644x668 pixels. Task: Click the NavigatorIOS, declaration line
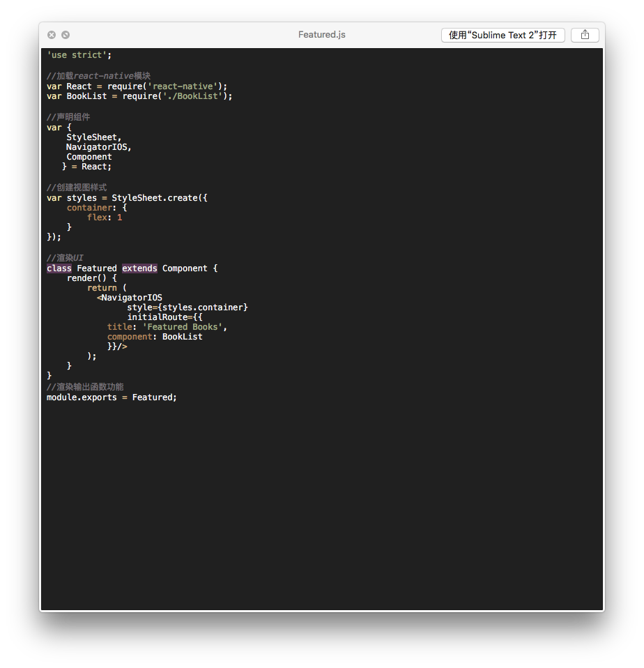(x=99, y=147)
